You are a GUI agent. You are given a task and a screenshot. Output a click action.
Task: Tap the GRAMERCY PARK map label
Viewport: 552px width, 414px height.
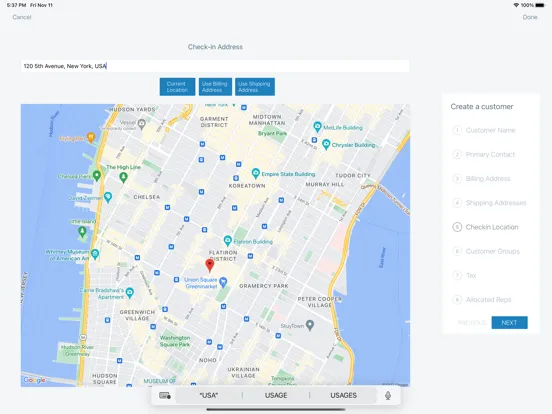coord(264,286)
